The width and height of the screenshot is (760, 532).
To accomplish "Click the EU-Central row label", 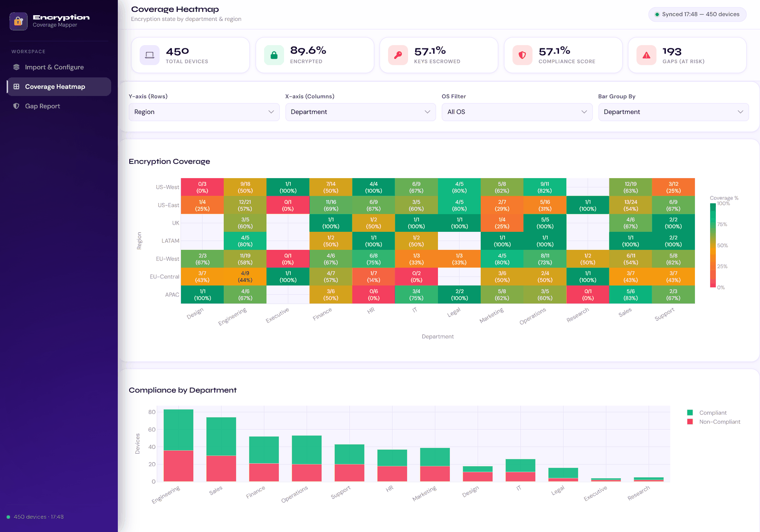I will (x=164, y=276).
